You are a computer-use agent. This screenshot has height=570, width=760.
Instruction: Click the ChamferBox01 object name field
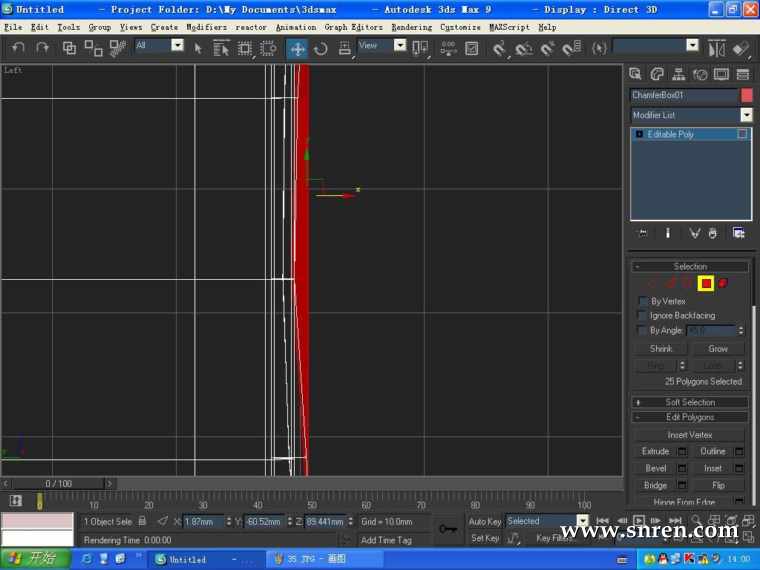coord(684,95)
